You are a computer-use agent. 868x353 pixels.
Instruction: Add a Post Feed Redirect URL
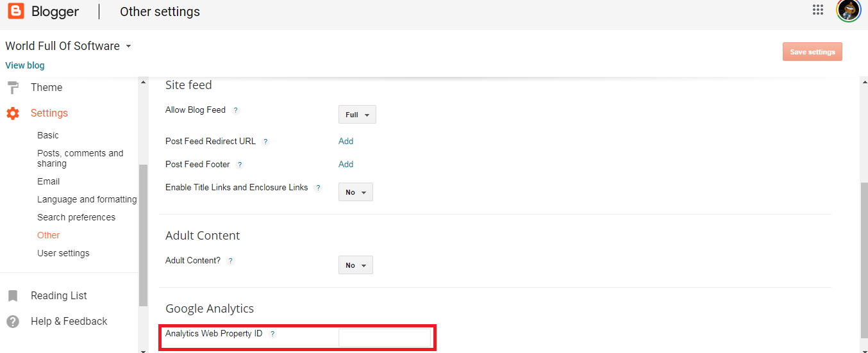click(346, 141)
